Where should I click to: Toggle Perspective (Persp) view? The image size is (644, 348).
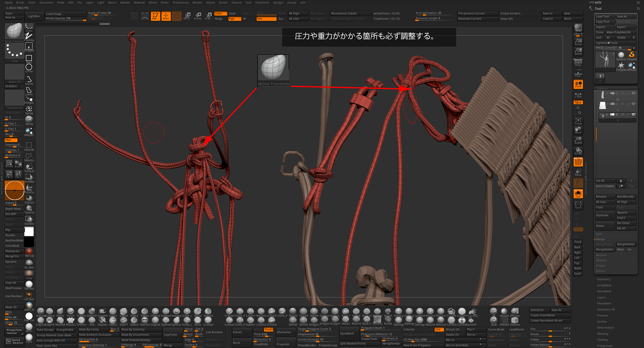point(578,62)
